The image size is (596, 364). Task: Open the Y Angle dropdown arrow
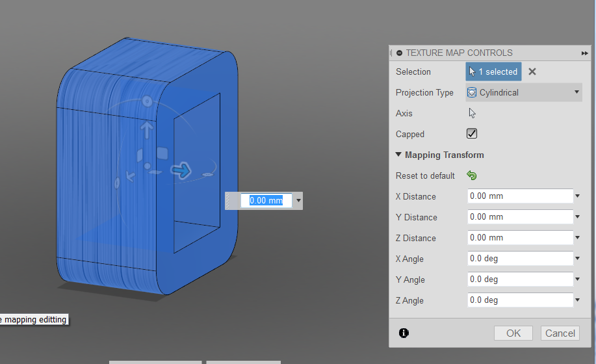(x=577, y=279)
